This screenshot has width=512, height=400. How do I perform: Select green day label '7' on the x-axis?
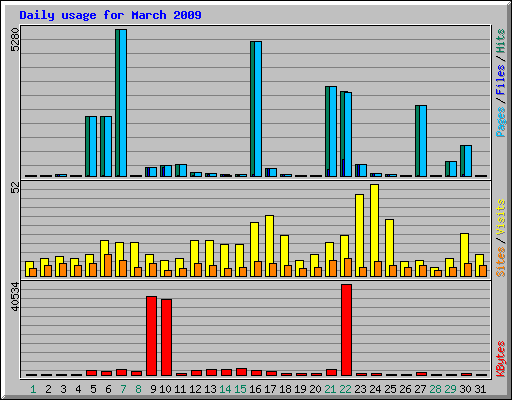123,389
